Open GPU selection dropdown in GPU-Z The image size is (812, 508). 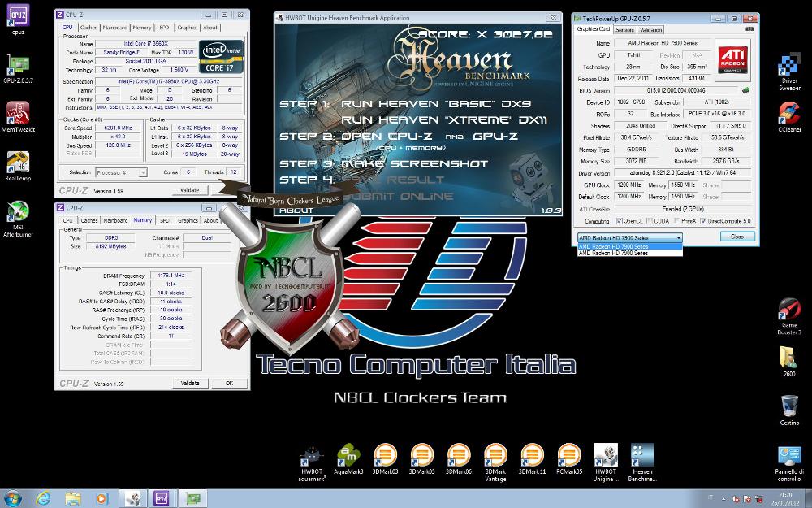[630, 237]
